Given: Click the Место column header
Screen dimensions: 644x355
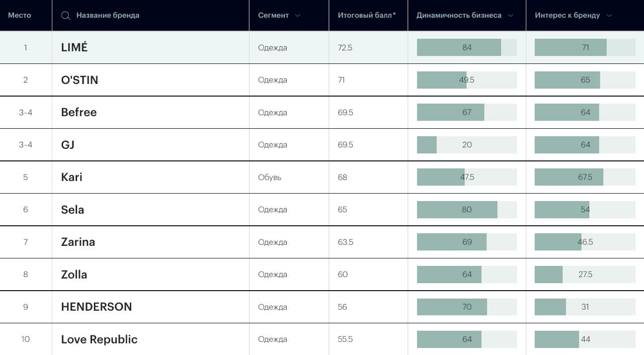Looking at the screenshot, I should 20,16.
